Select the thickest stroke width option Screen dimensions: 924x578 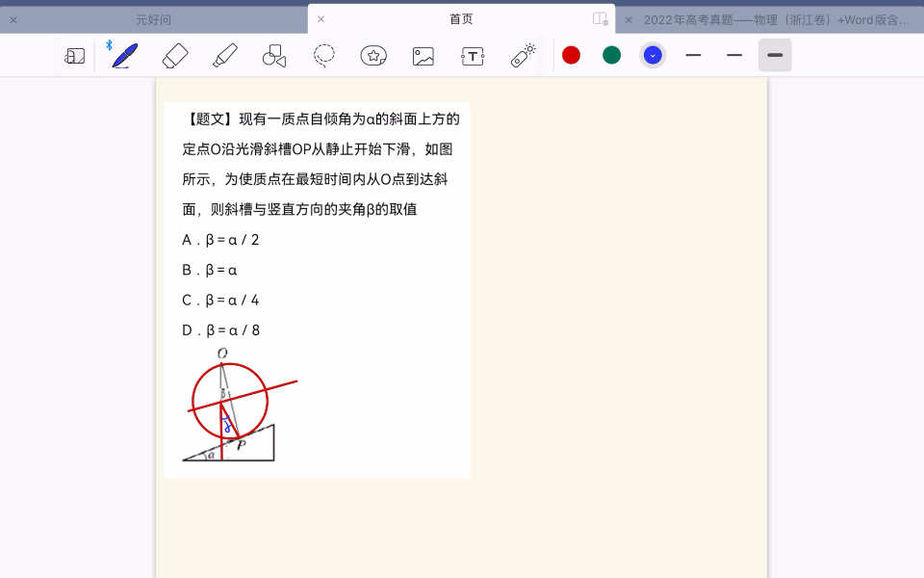pos(775,56)
